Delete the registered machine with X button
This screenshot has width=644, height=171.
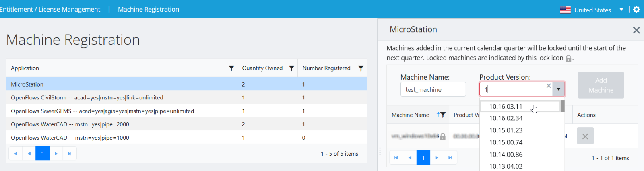coord(585,136)
